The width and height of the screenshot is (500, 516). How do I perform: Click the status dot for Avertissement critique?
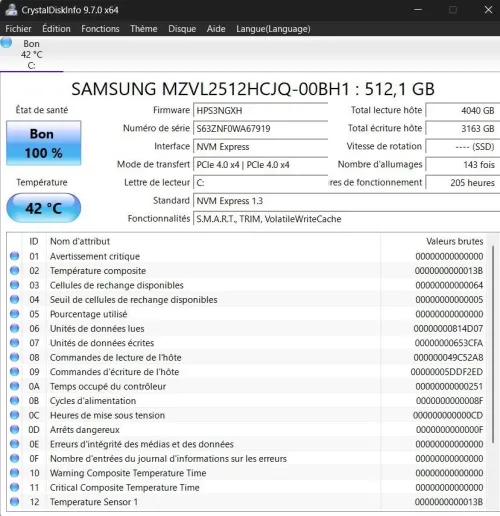coord(14,256)
